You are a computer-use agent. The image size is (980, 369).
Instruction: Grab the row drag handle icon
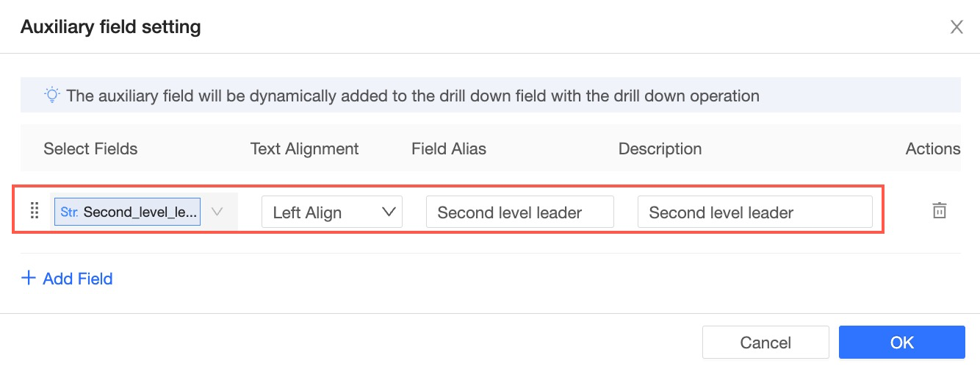34,212
